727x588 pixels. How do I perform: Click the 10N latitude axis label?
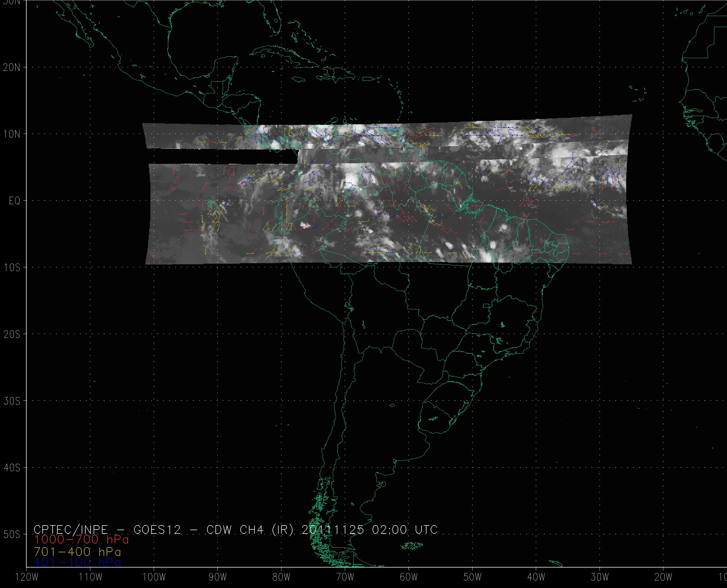(12, 134)
